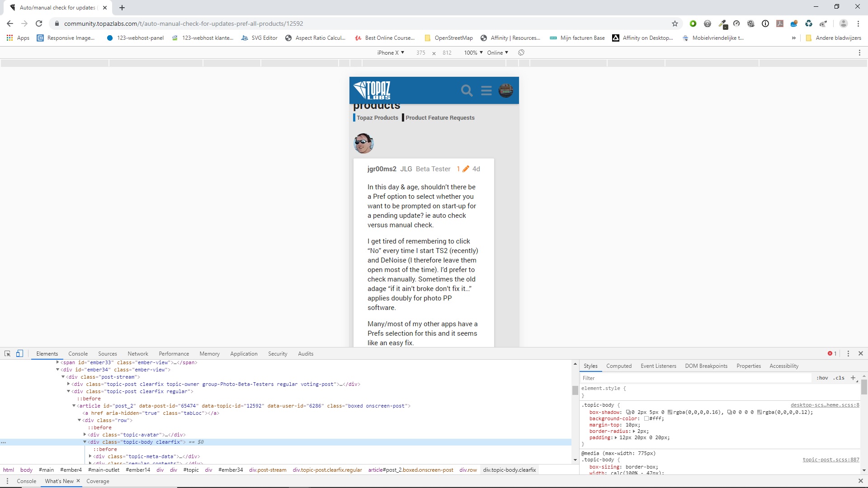Open the iPhone X device dropdown
The width and height of the screenshot is (868, 488).
[x=391, y=53]
